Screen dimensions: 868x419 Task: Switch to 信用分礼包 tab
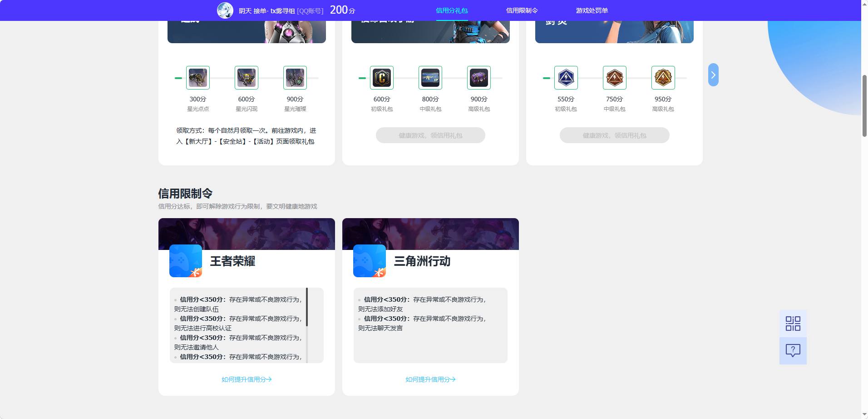pyautogui.click(x=452, y=10)
